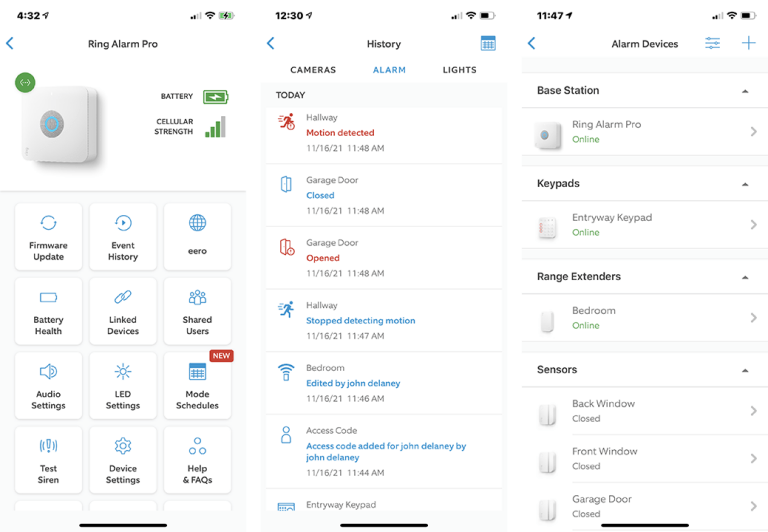Viewport: 768px width, 532px height.
Task: Open Help & FAQs tile
Action: [x=197, y=460]
